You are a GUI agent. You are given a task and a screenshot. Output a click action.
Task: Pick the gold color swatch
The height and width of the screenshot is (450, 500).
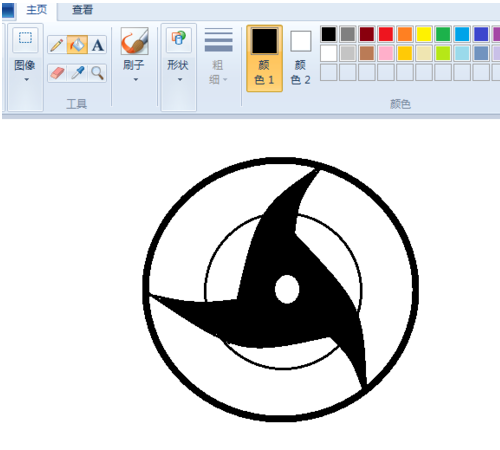click(x=405, y=53)
